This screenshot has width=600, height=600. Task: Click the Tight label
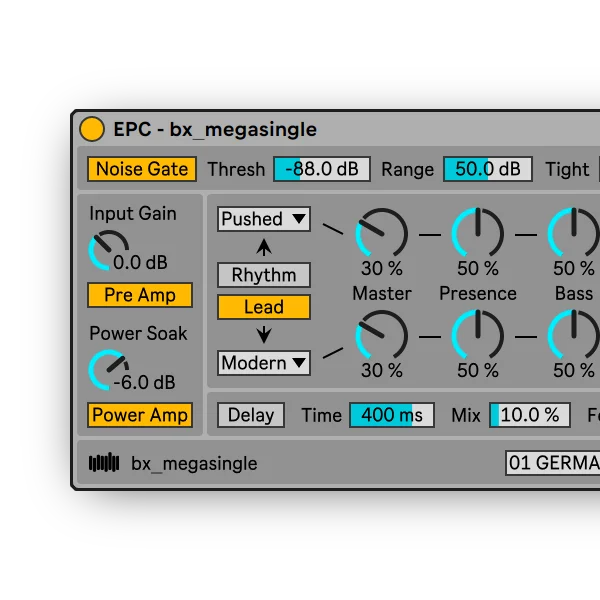pyautogui.click(x=567, y=169)
